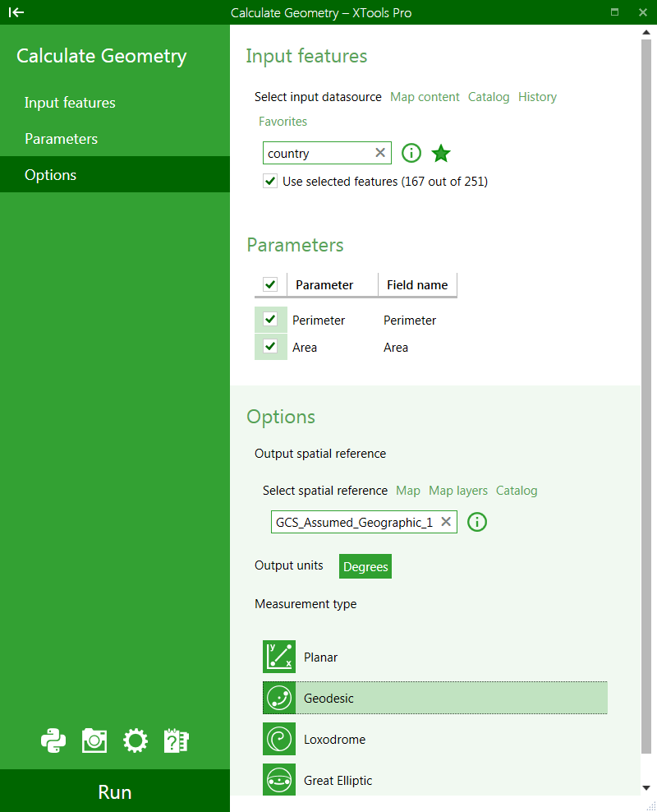The image size is (657, 812).
Task: Click the Python script export icon
Action: pyautogui.click(x=53, y=740)
